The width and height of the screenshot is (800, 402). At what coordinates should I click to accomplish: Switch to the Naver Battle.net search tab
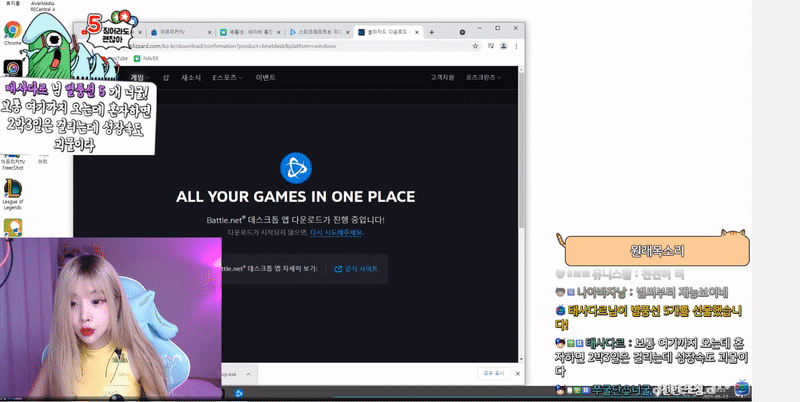250,32
